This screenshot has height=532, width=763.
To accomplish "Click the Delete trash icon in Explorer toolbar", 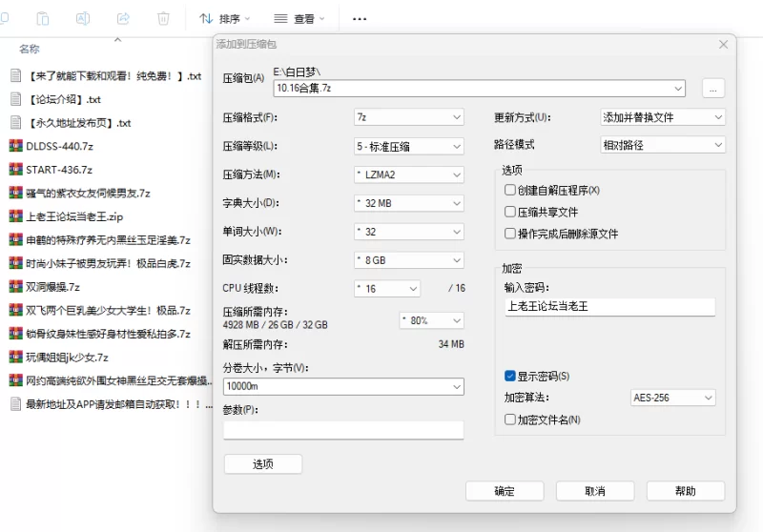I will [164, 18].
